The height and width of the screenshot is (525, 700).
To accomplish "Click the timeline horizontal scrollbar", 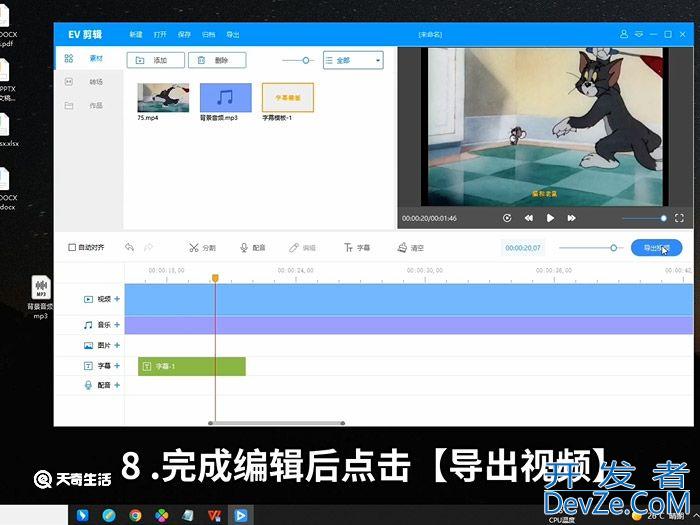I will point(276,423).
